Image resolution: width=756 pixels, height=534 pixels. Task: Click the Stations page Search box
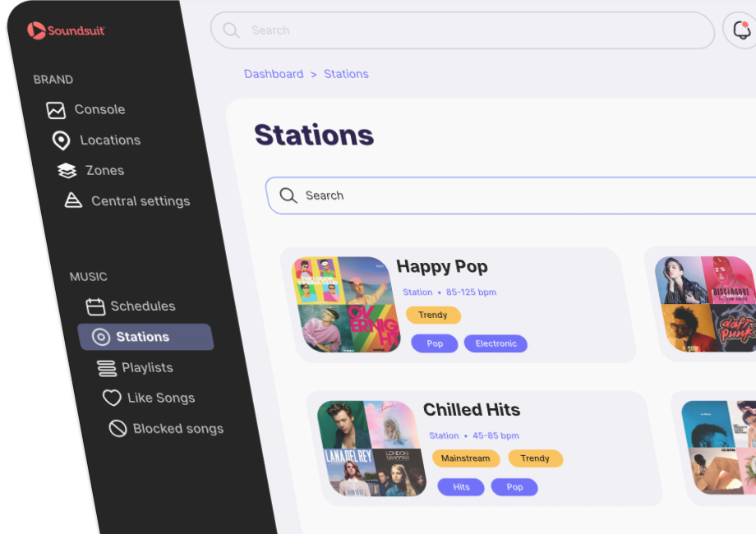(510, 196)
